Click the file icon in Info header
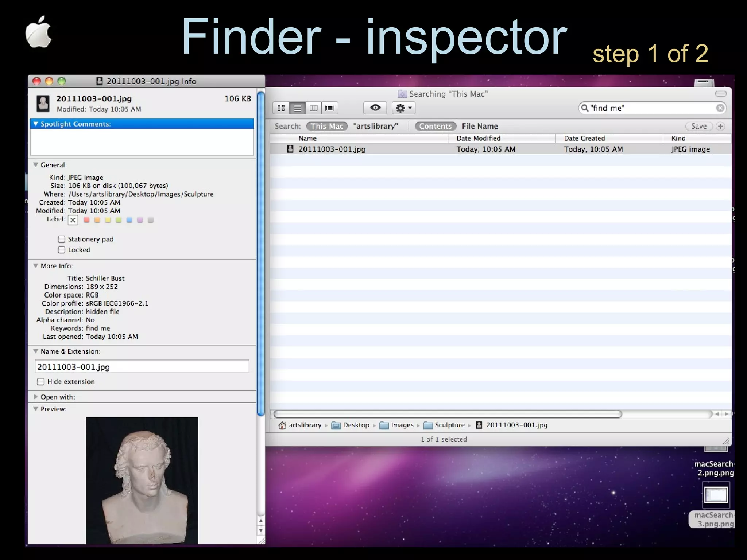The image size is (747, 560). tap(43, 104)
